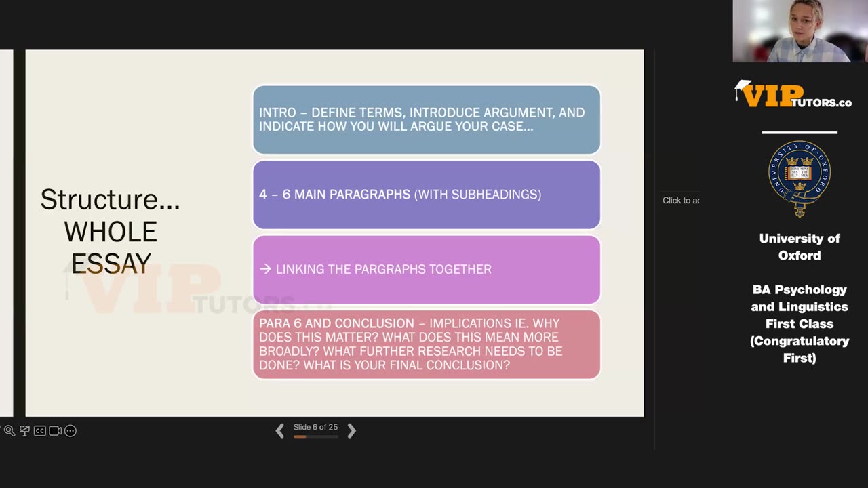
Task: Open the more options ellipsis menu
Action: point(71,431)
